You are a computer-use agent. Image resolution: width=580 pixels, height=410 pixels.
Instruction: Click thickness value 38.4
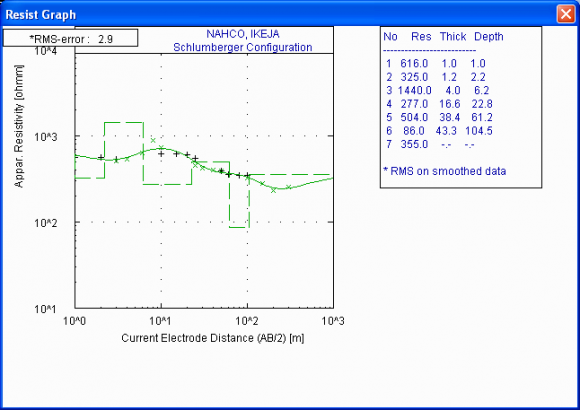449,117
